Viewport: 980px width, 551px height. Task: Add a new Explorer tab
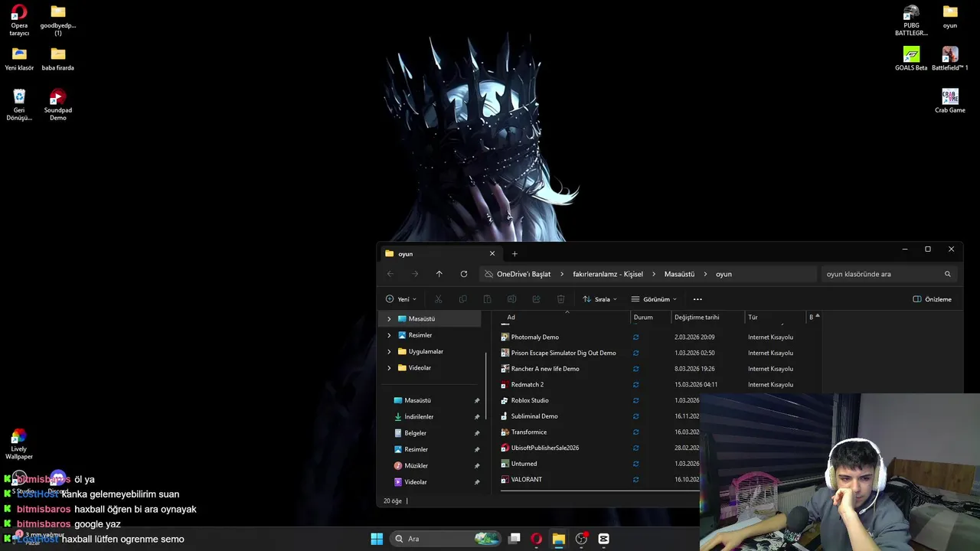[514, 253]
